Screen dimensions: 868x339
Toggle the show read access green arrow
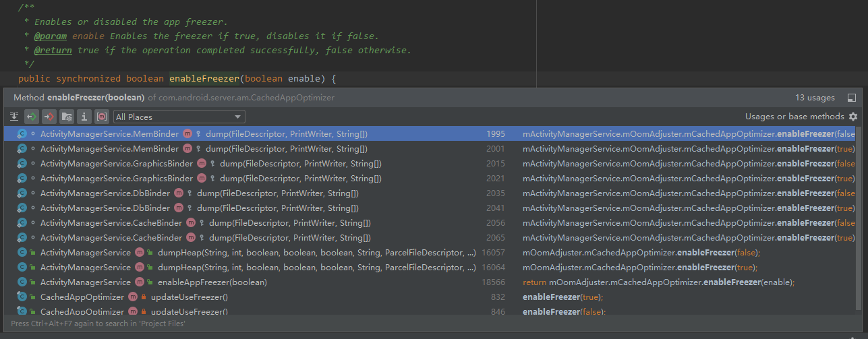[32, 117]
